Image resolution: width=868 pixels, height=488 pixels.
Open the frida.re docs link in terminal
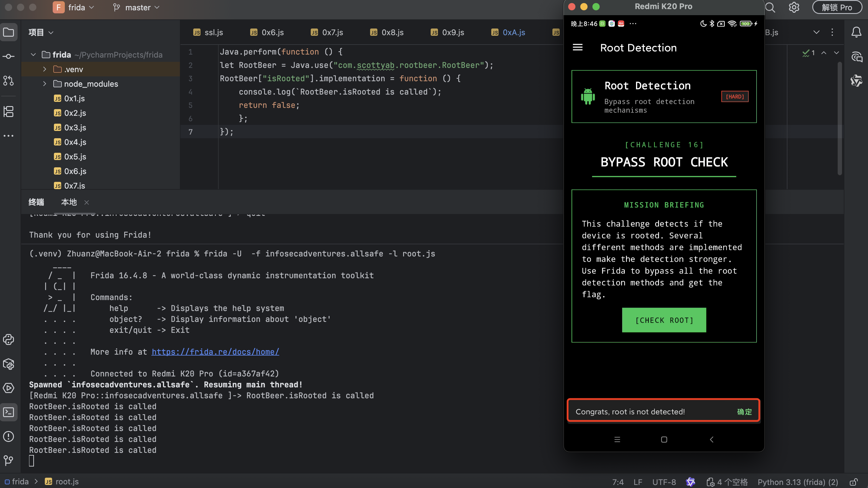point(215,352)
